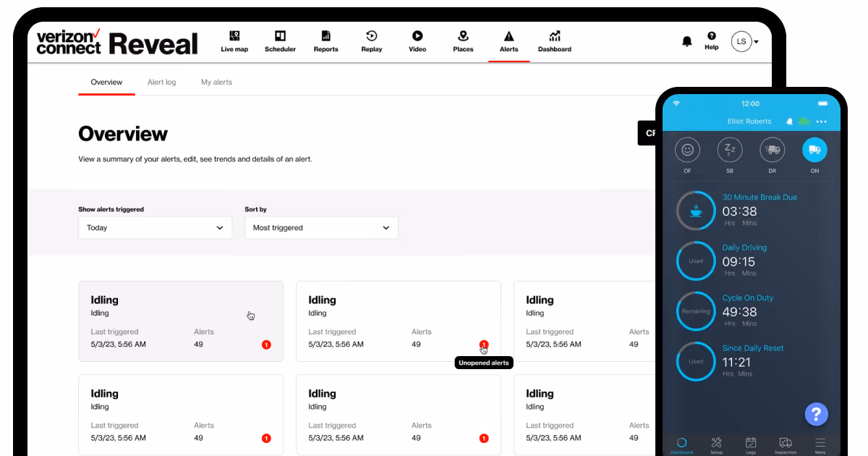
Task: Tap the green status icon beside Elliot Roberts
Action: click(803, 122)
